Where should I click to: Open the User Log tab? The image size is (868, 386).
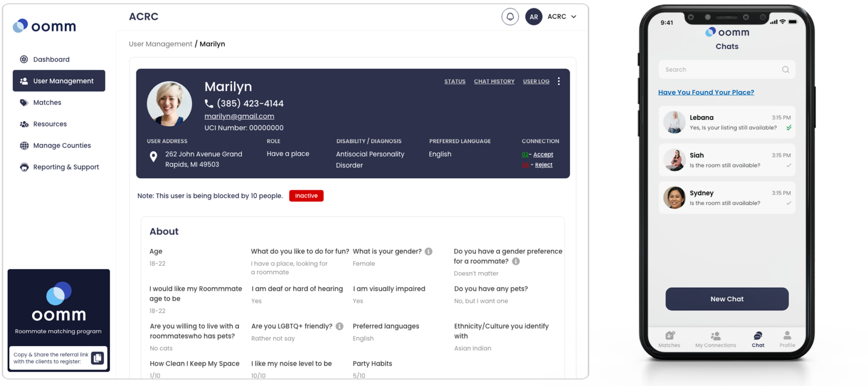(536, 81)
